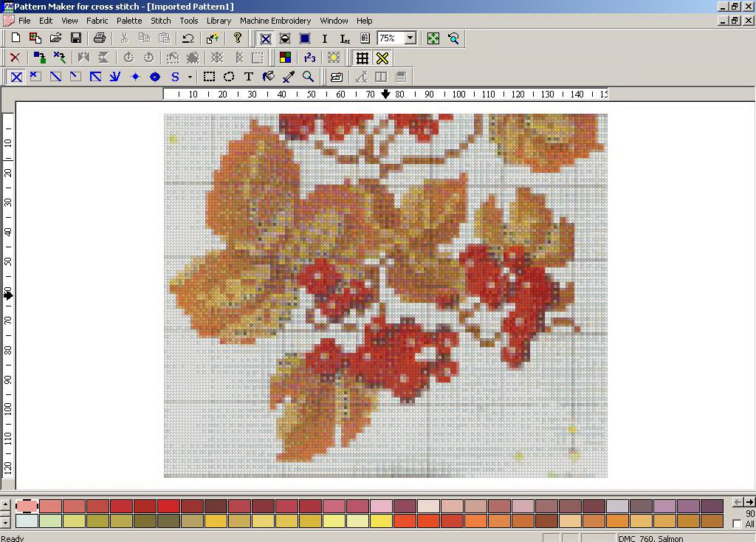Select the petite half stitch tool
Screen dimensions: 756x542
point(75,77)
